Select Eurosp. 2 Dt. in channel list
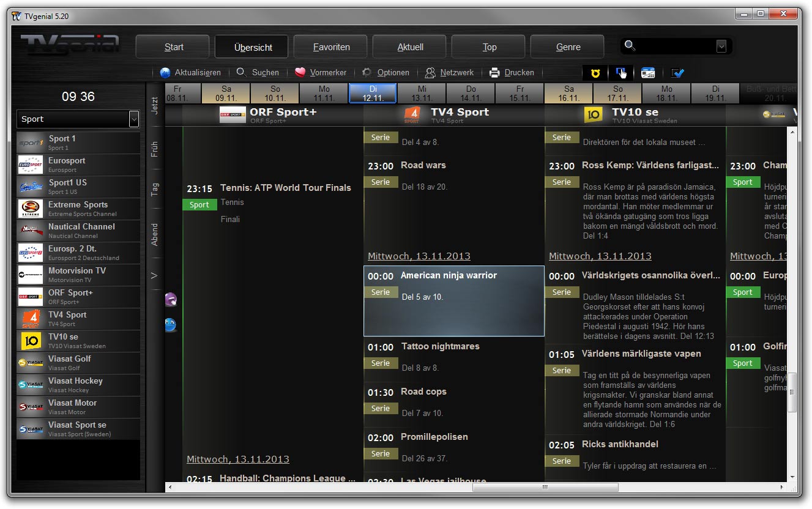The image size is (812, 509). pyautogui.click(x=78, y=253)
